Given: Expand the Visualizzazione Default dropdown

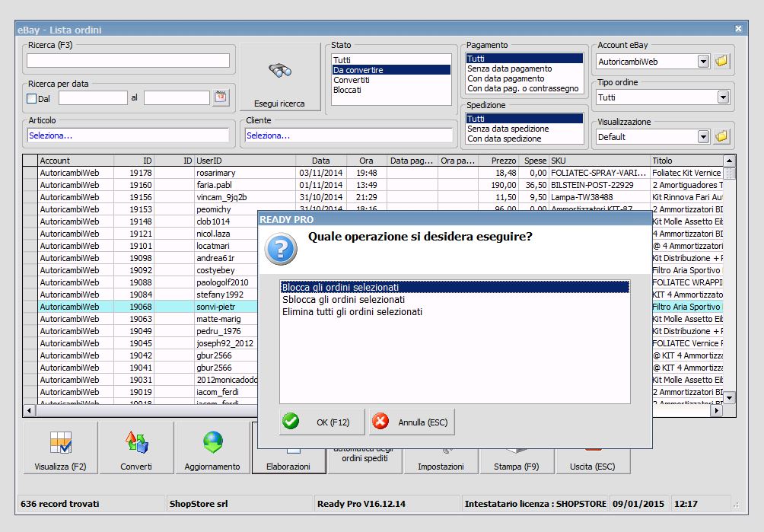Looking at the screenshot, I should [703, 137].
